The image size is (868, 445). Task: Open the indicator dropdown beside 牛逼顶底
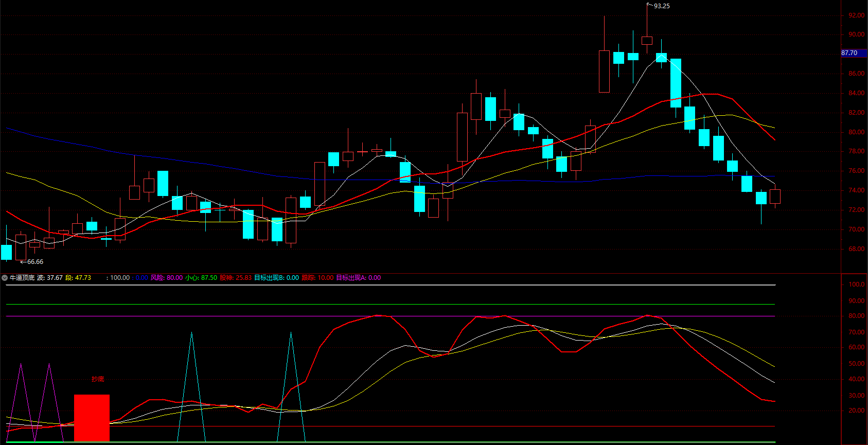pyautogui.click(x=5, y=278)
